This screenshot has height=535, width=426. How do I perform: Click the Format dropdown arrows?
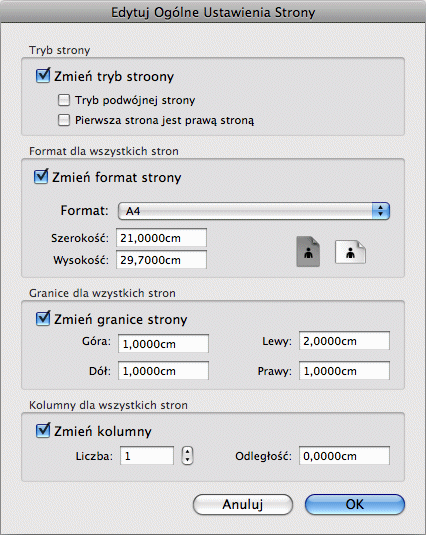coord(381,211)
